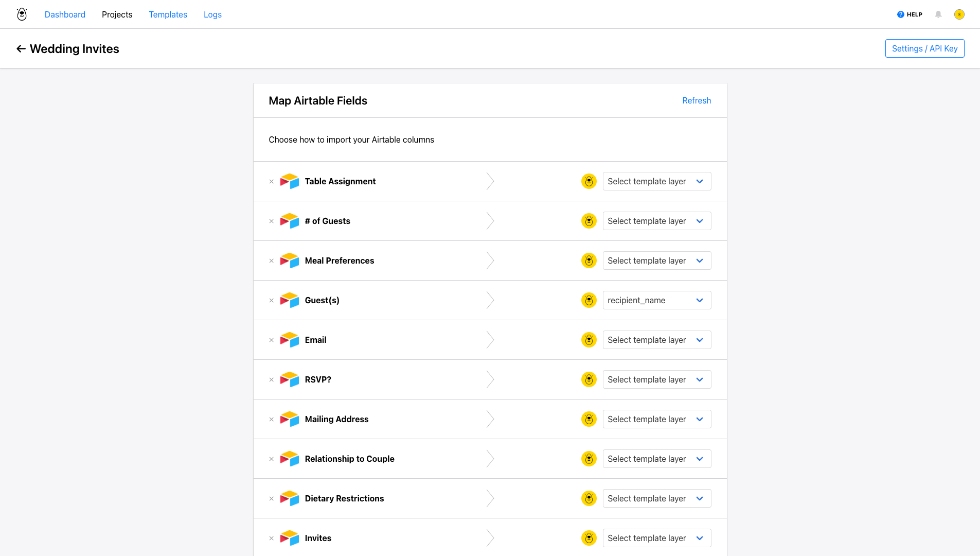
Task: Open the Logs section
Action: coord(212,14)
